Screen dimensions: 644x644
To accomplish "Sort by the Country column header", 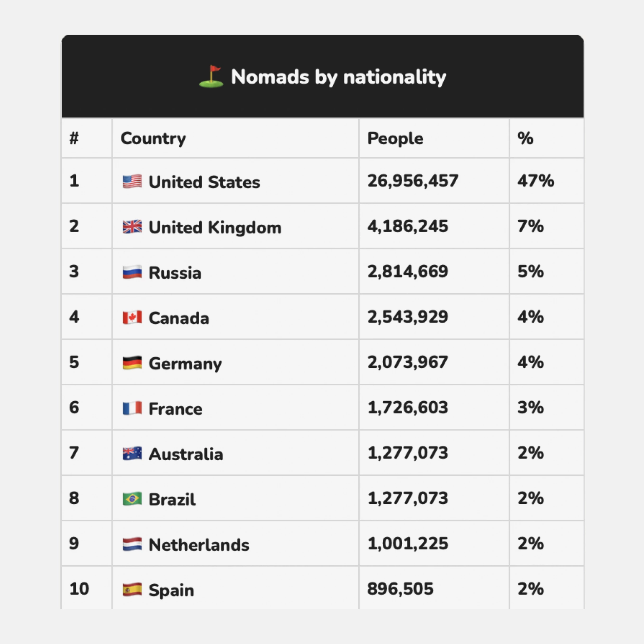I will coord(153,139).
